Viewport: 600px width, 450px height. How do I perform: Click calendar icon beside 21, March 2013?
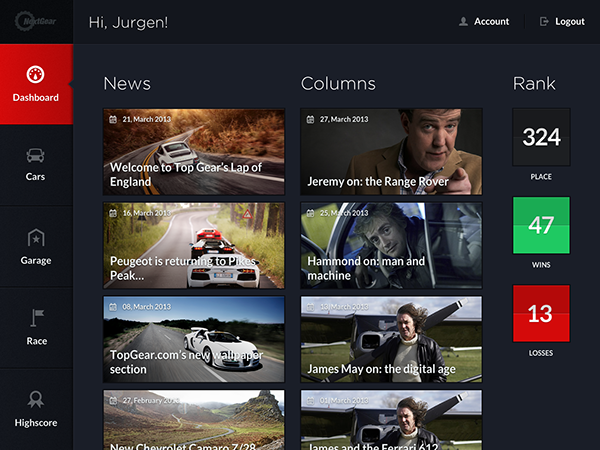[113, 119]
